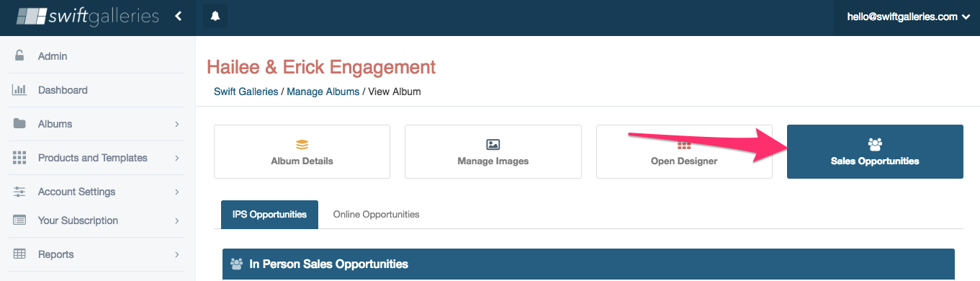980x281 pixels.
Task: Switch to Online Opportunities tab
Action: point(376,215)
